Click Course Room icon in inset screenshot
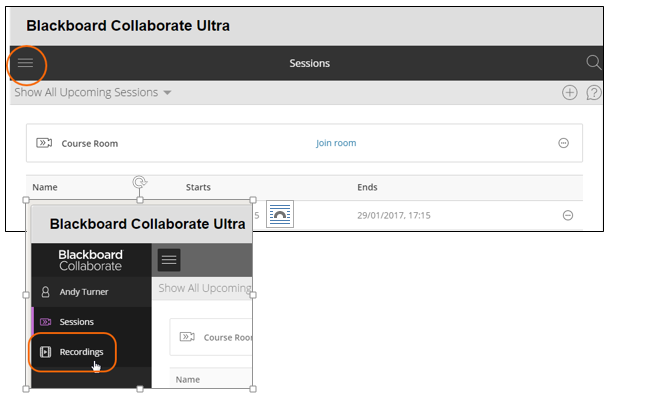 187,337
